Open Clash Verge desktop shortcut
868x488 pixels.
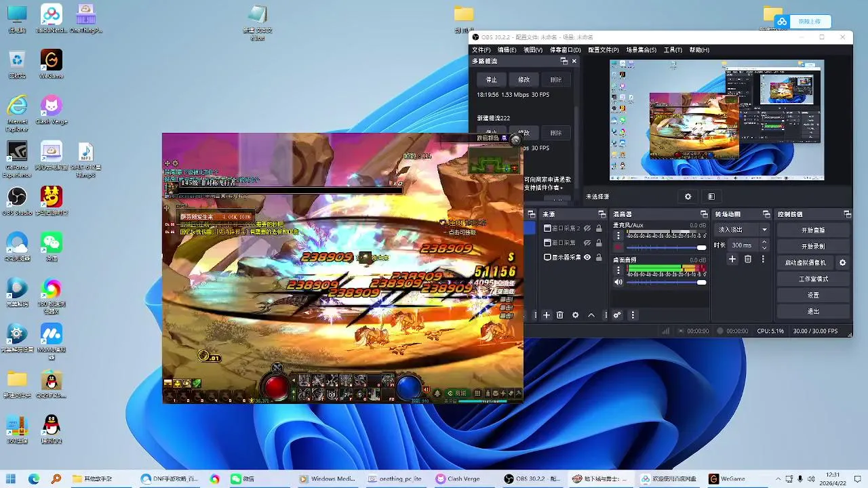[51, 110]
